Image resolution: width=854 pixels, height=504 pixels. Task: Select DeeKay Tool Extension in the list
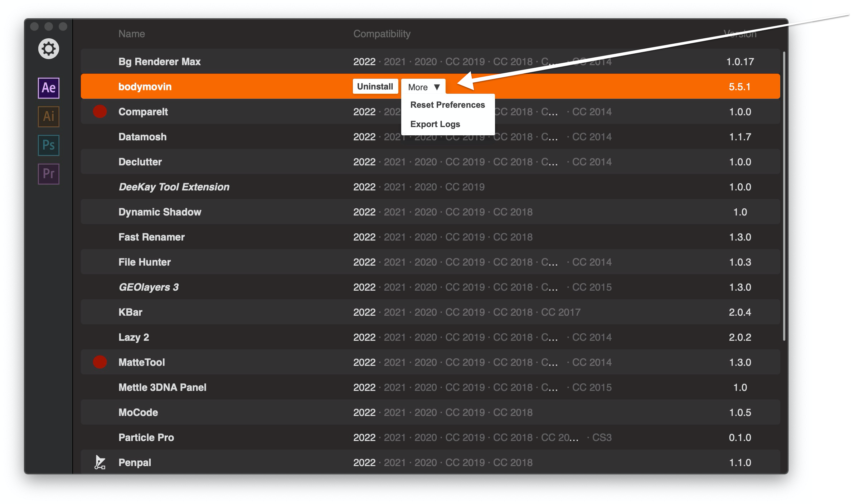point(174,187)
